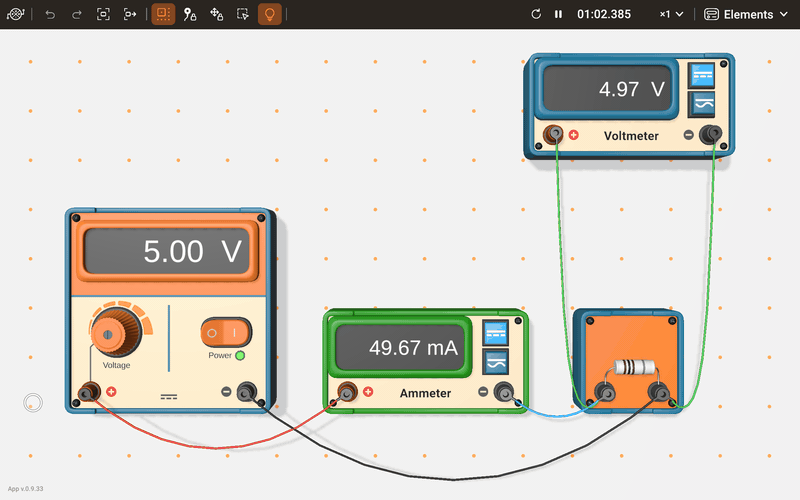
Task: Select the red wire
Action: pos(214,448)
